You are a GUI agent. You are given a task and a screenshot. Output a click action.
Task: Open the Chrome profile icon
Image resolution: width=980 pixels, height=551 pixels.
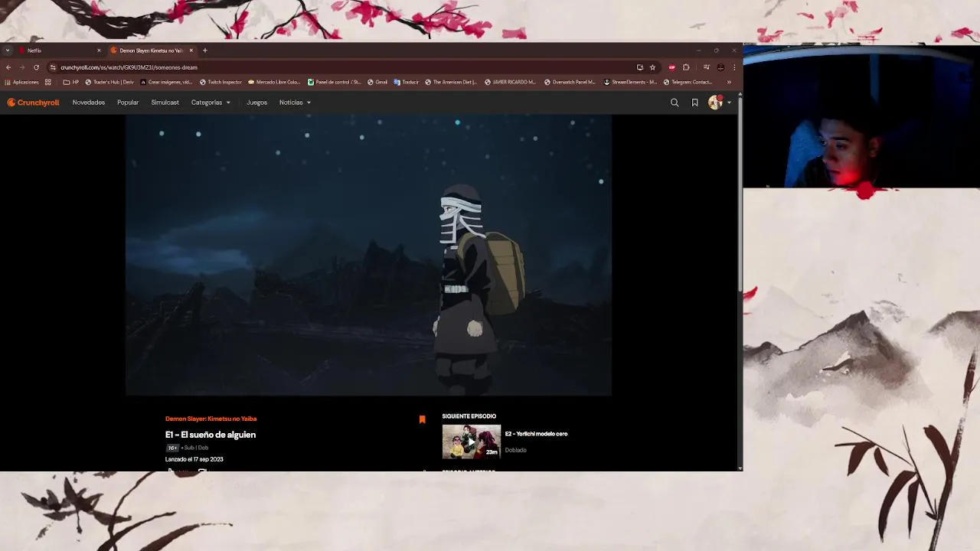[x=720, y=67]
